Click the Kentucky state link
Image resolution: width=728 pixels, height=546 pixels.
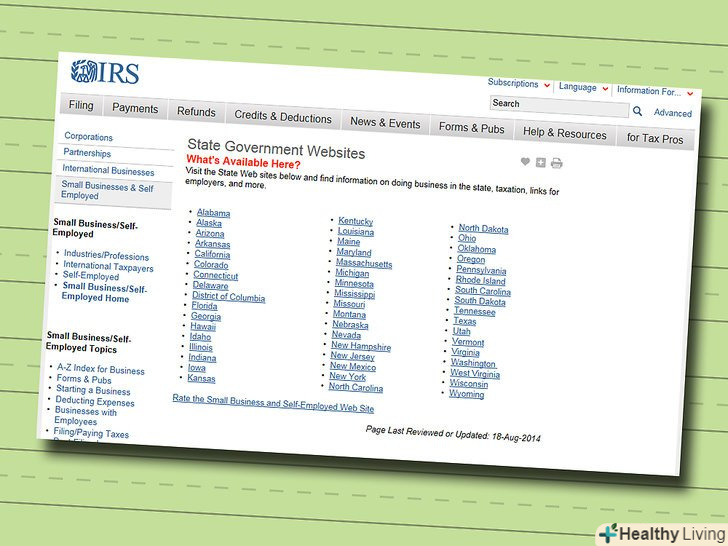[x=356, y=221]
